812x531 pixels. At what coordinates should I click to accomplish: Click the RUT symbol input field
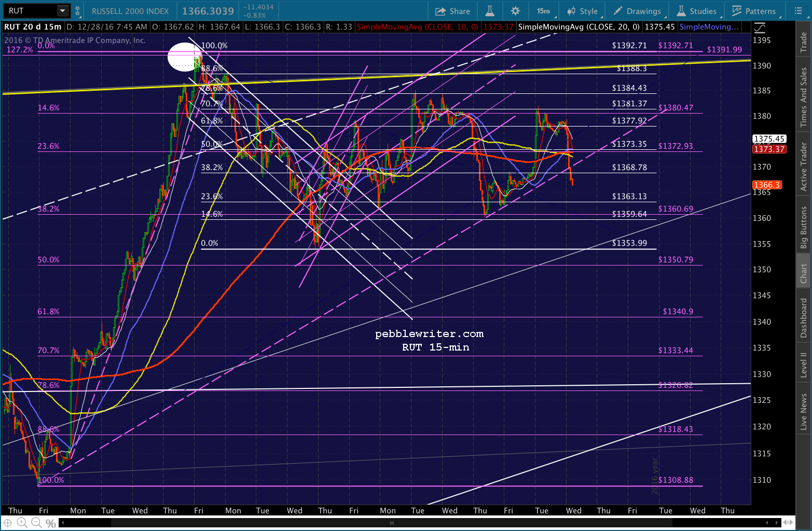tap(30, 11)
